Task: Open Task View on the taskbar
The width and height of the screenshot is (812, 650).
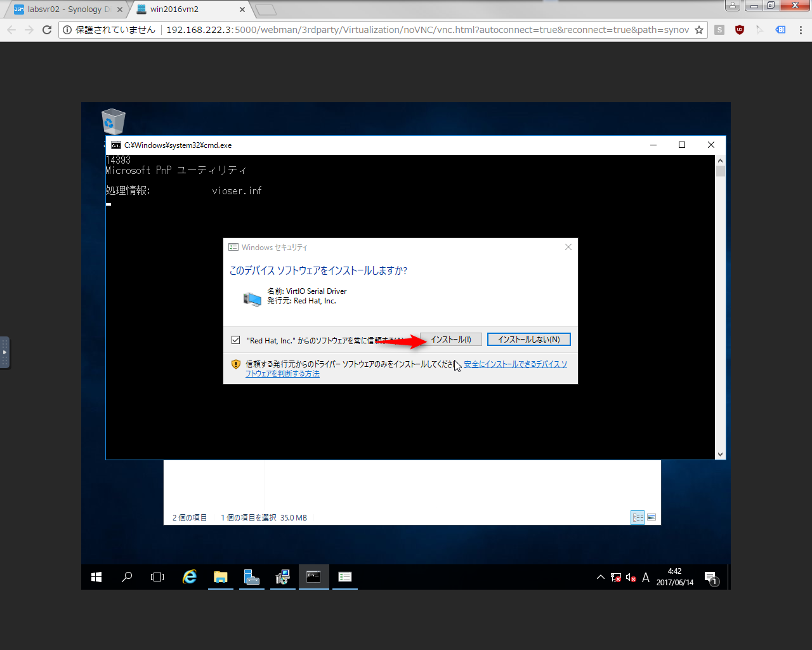Action: [x=157, y=577]
